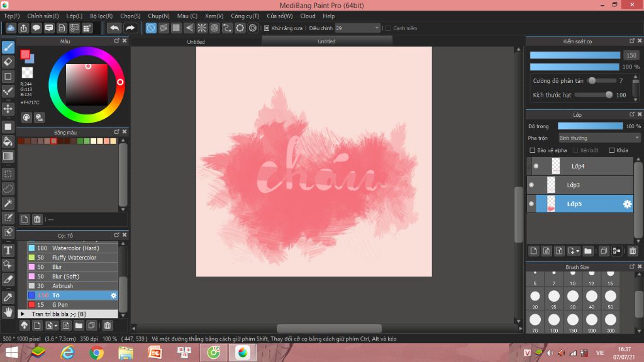Undock the Bảng màu palette panel
Viewport: 644px width, 362px height.
[x=116, y=132]
